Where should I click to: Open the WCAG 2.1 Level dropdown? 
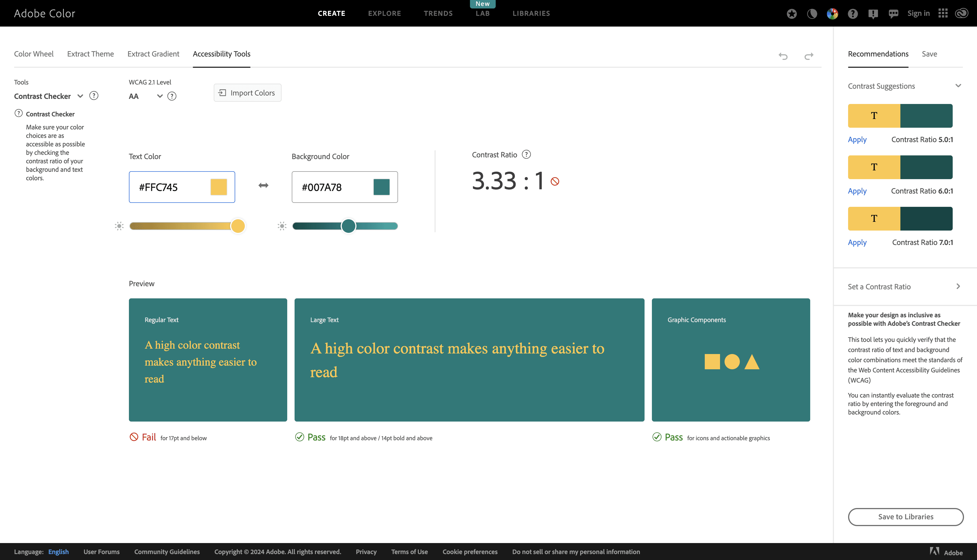coord(146,96)
